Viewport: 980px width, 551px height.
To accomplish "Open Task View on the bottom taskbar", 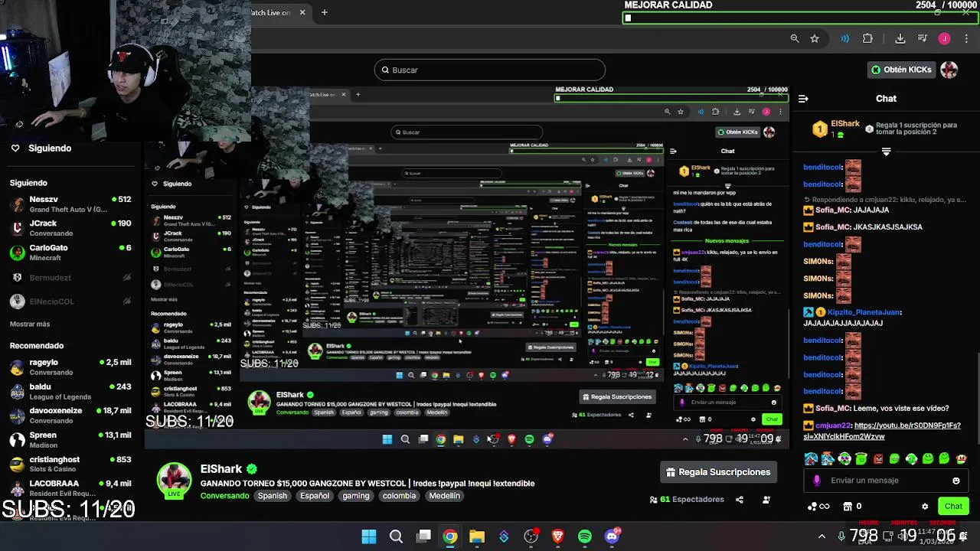I will [x=423, y=536].
